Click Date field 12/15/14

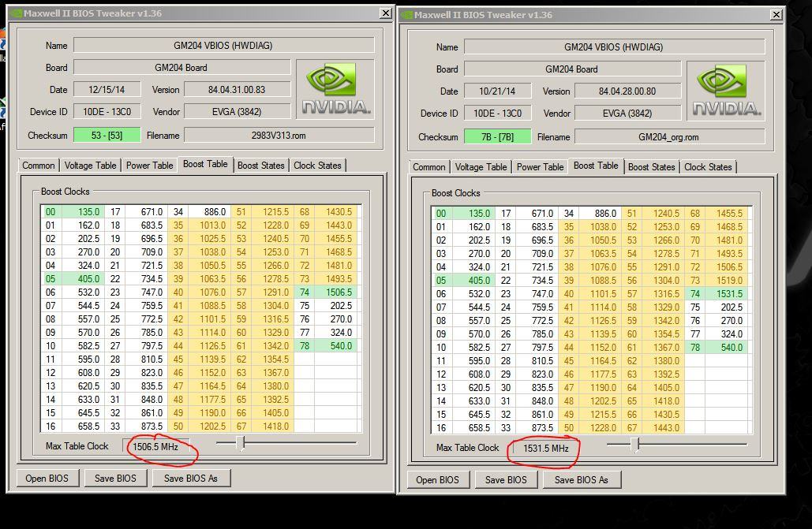tap(107, 90)
